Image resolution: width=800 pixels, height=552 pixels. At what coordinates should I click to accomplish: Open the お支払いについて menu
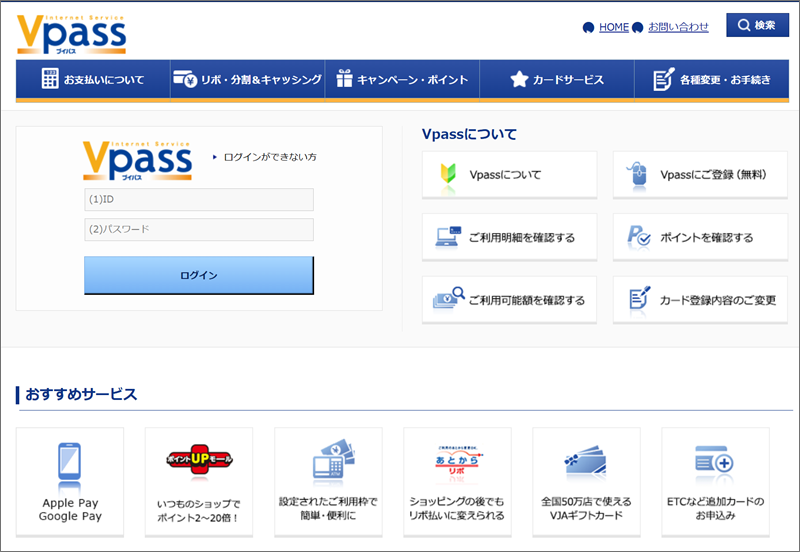93,80
